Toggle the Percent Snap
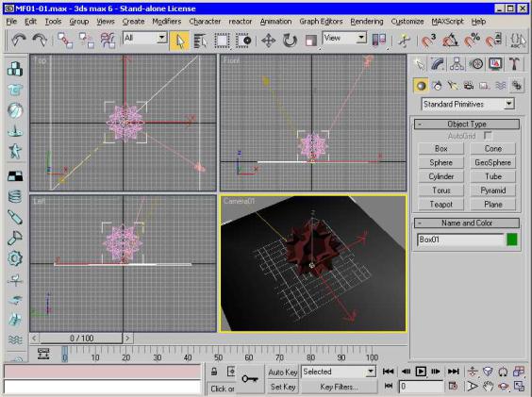 pyautogui.click(x=472, y=41)
